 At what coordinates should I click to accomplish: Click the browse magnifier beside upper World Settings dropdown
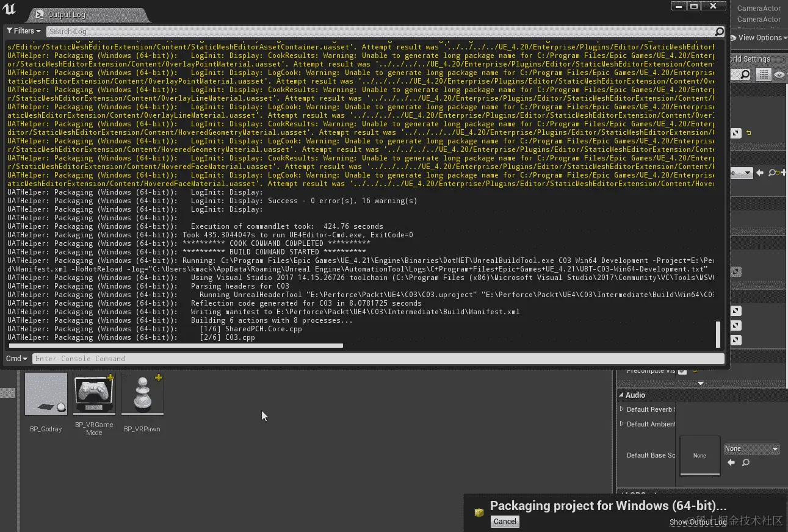[x=772, y=173]
